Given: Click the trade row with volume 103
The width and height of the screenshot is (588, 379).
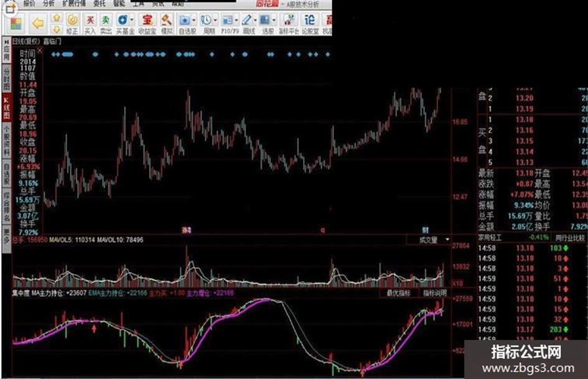Looking at the screenshot, I should [533, 248].
